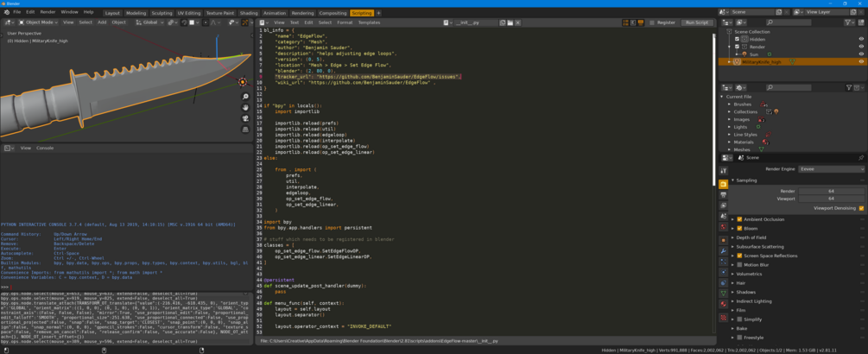Open the Add menu in viewport header
Screen dimensions: 868x354
[102, 22]
